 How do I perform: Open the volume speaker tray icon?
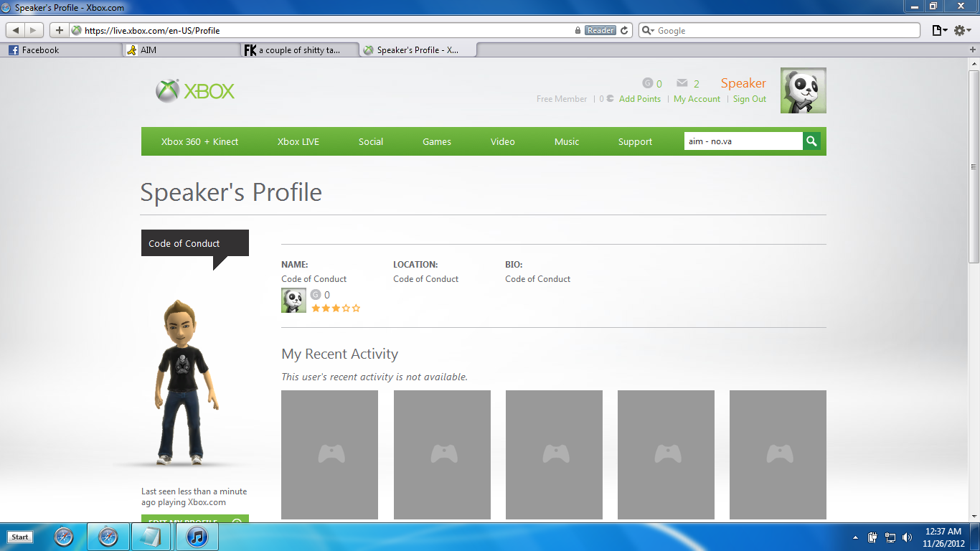[908, 537]
